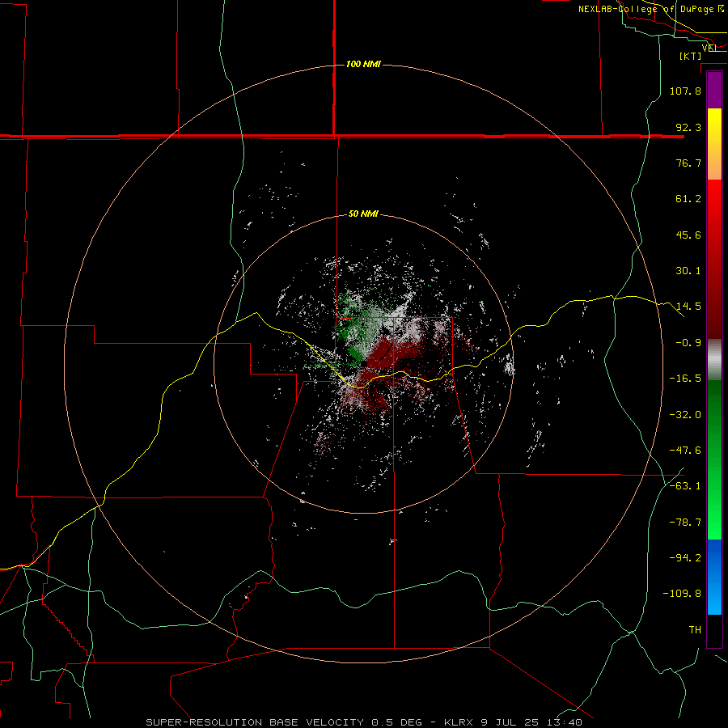Click the 30.1 legend value
The image size is (728, 728).
pyautogui.click(x=688, y=271)
